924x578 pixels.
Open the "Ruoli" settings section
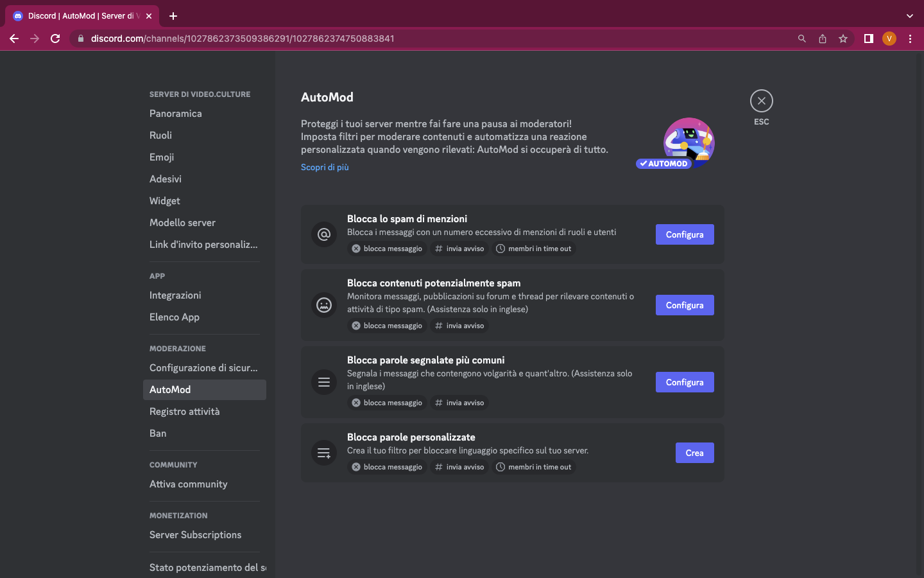point(161,135)
